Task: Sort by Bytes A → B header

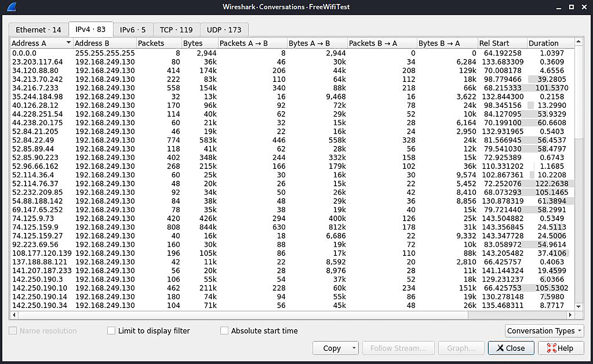Action: pyautogui.click(x=317, y=43)
